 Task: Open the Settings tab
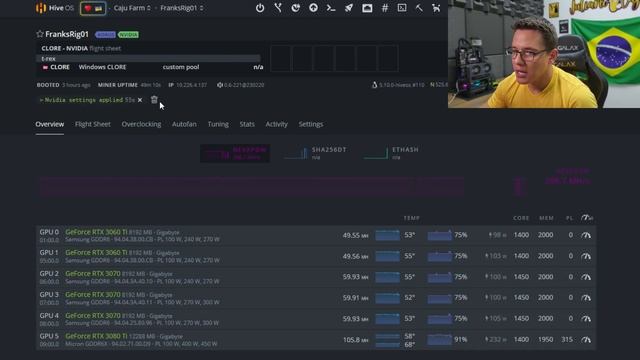(311, 124)
